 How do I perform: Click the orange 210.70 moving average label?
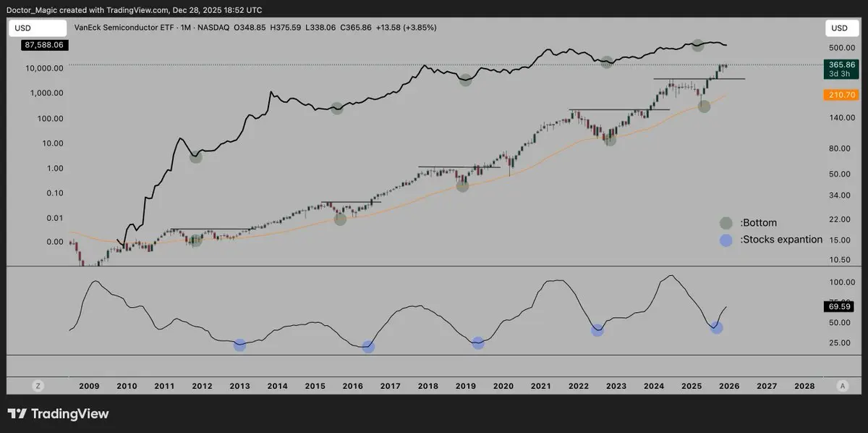point(841,95)
